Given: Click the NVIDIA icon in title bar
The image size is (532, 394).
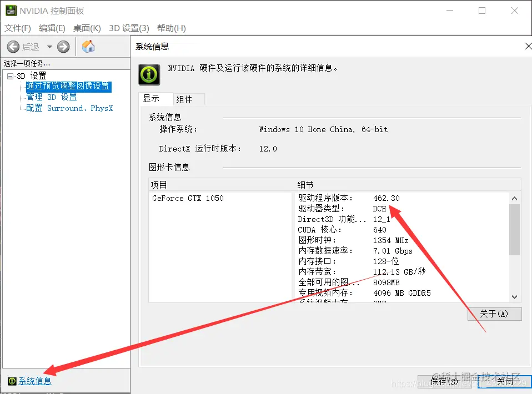Looking at the screenshot, I should (11, 11).
